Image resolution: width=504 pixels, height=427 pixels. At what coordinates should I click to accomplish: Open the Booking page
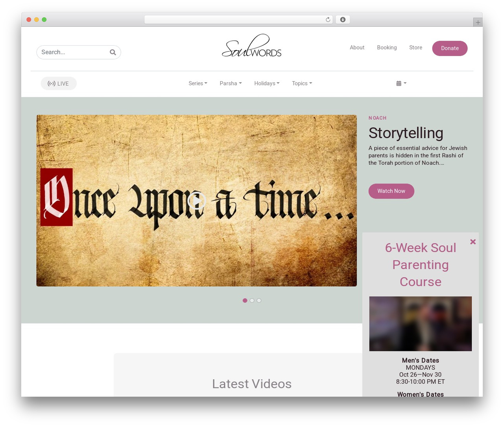pos(387,48)
